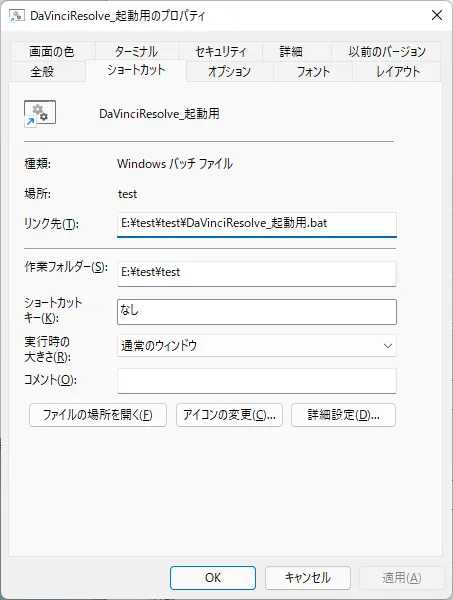
Task: Click the DaVinciResolve shortcut file icon
Action: 40,113
